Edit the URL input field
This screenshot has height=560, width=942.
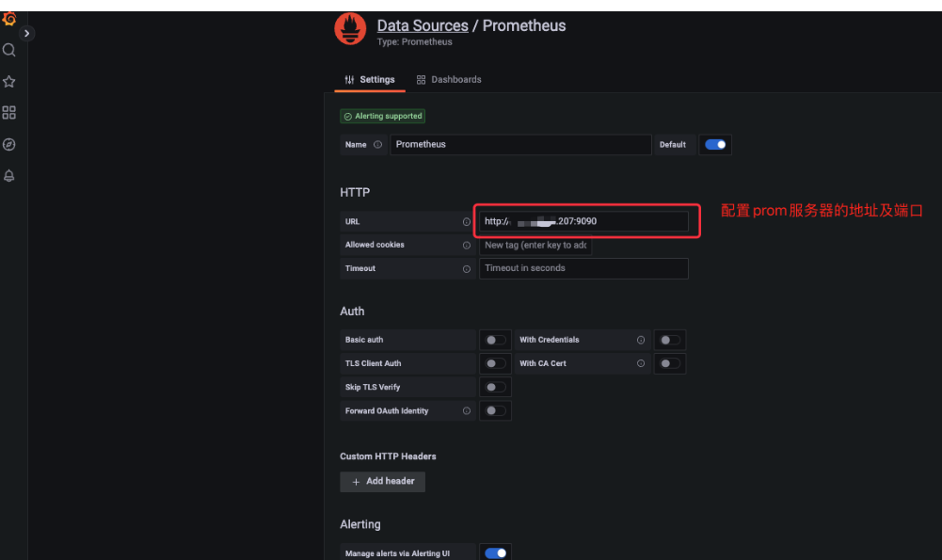click(583, 221)
